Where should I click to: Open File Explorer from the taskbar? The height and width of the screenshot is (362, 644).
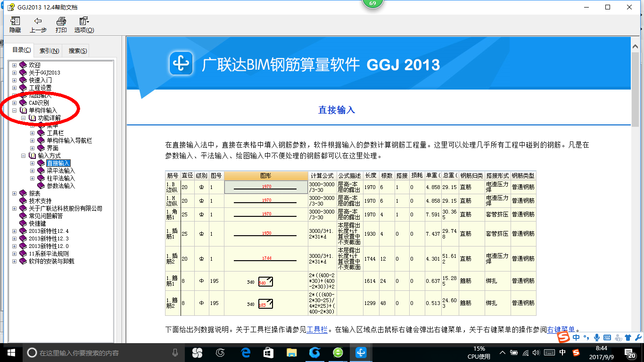(291, 353)
